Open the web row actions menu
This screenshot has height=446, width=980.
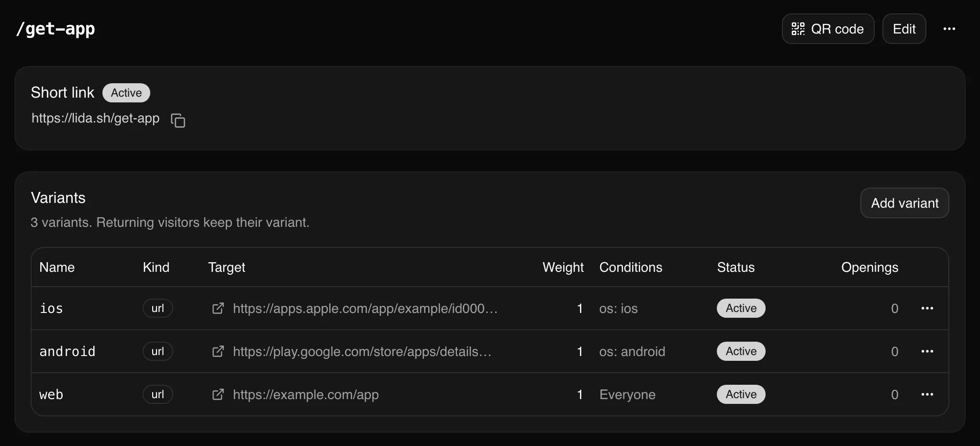coord(927,394)
